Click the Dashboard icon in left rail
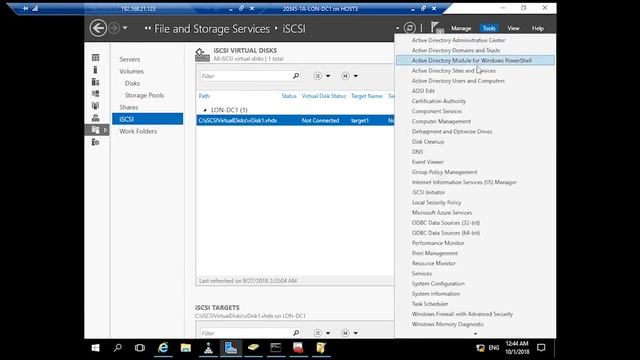Viewport: 640px width, 360px height. pos(96,58)
